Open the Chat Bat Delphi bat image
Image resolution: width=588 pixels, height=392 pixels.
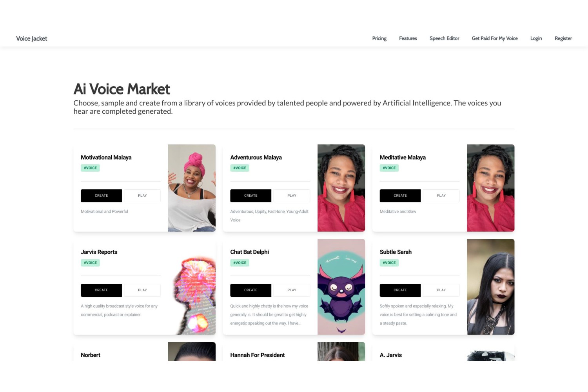[x=341, y=287]
